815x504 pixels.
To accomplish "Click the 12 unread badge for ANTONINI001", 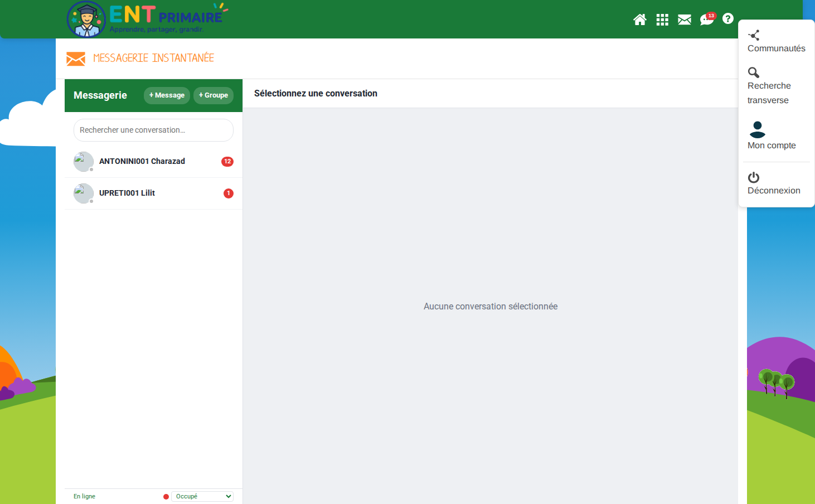I will click(227, 162).
